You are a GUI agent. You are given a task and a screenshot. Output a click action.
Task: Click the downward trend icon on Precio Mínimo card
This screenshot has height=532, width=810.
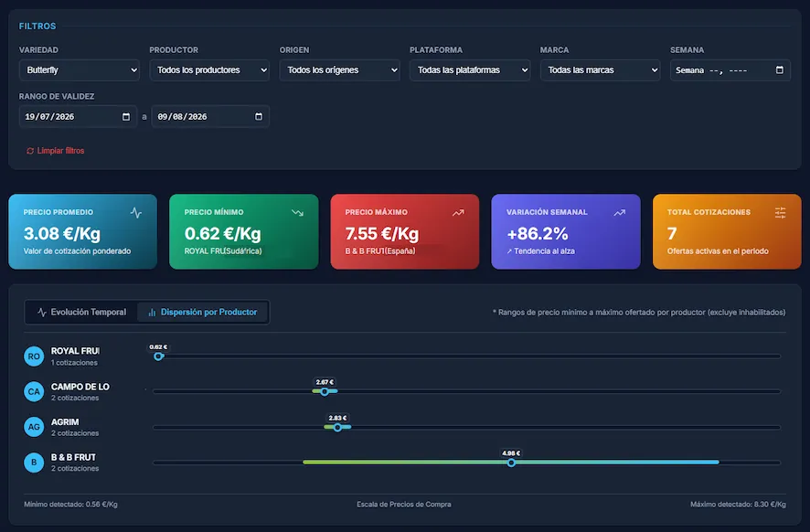[297, 212]
